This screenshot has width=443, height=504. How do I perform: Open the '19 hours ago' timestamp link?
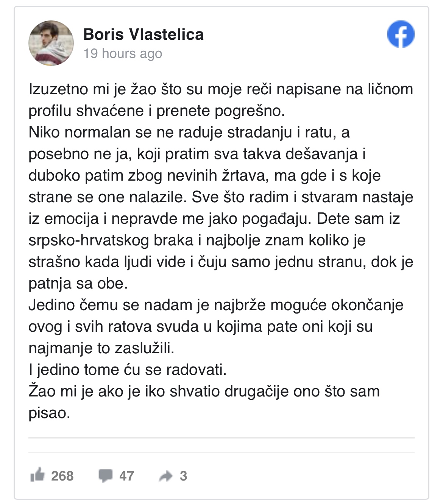pyautogui.click(x=123, y=54)
